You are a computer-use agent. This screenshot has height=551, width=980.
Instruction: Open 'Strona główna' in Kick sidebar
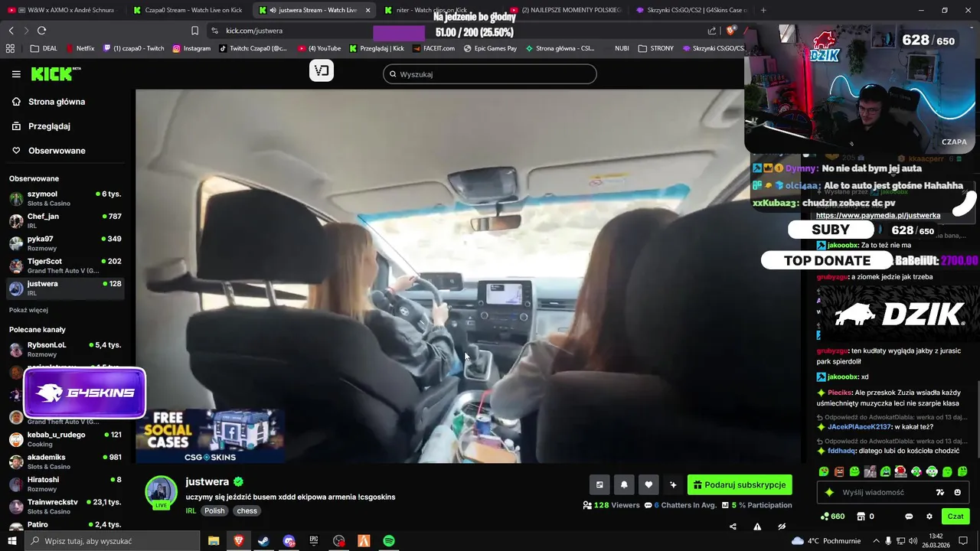coord(57,102)
